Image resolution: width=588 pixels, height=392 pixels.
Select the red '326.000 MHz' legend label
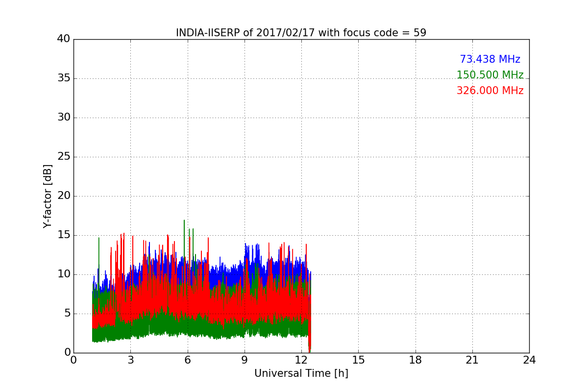point(490,91)
